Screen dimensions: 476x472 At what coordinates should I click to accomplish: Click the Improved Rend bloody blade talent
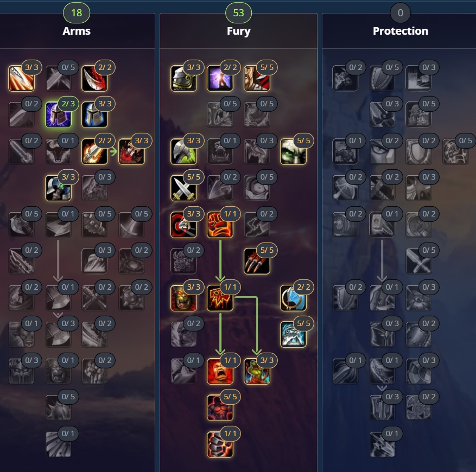pos(94,78)
